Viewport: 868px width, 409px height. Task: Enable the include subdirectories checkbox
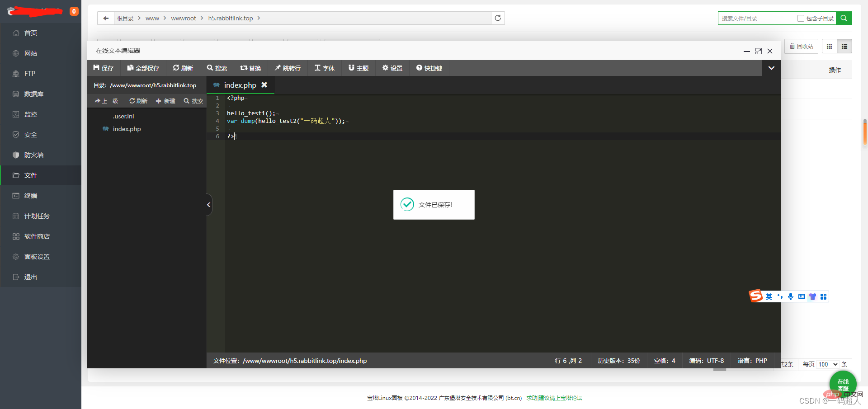coord(801,19)
